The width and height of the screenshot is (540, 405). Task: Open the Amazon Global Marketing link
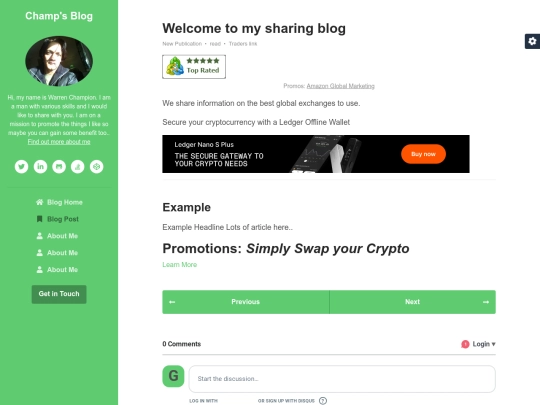pyautogui.click(x=340, y=86)
